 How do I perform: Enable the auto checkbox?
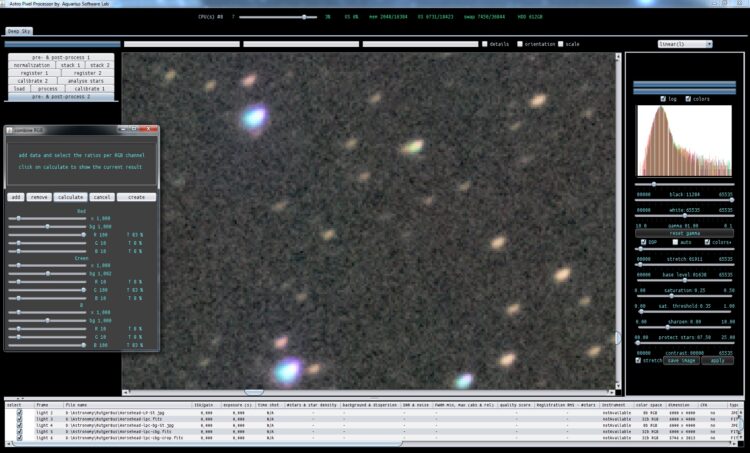tap(675, 243)
